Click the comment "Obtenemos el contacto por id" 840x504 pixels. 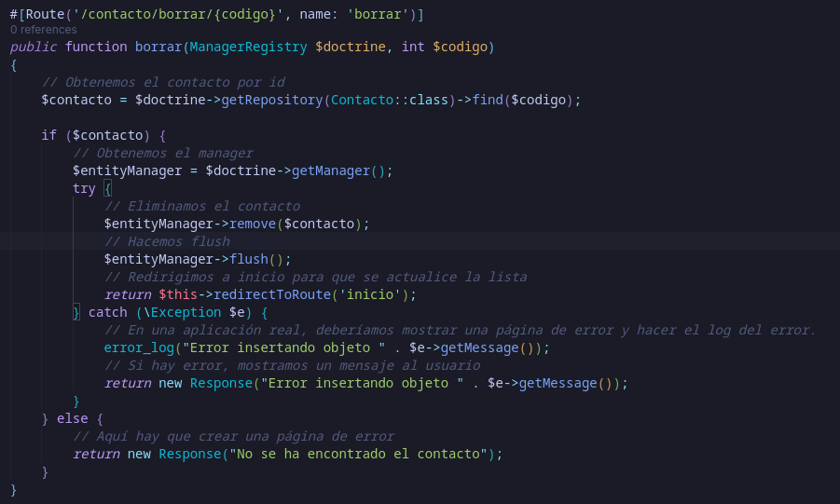163,82
